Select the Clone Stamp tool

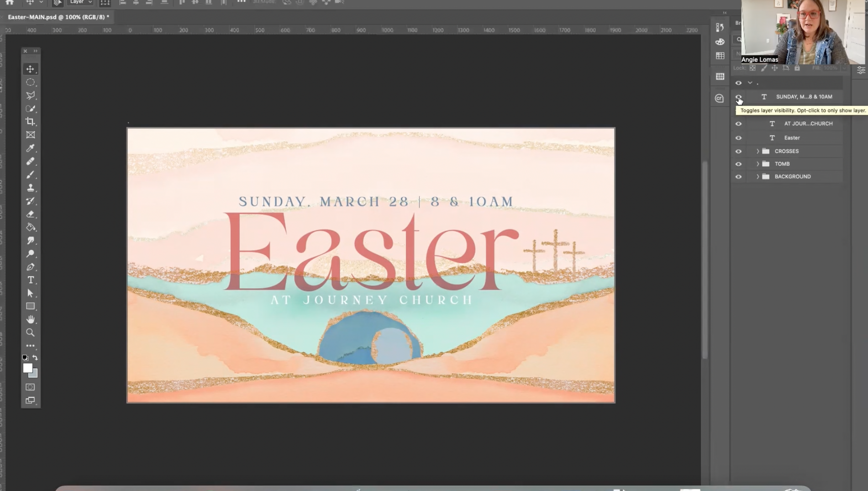point(31,188)
